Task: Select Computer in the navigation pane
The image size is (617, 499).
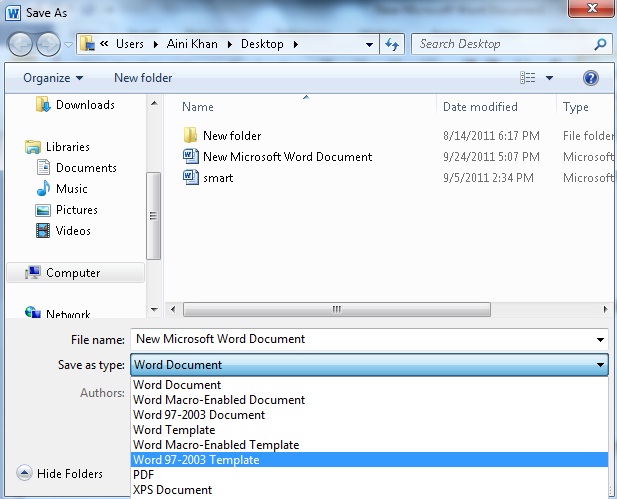Action: pos(72,273)
